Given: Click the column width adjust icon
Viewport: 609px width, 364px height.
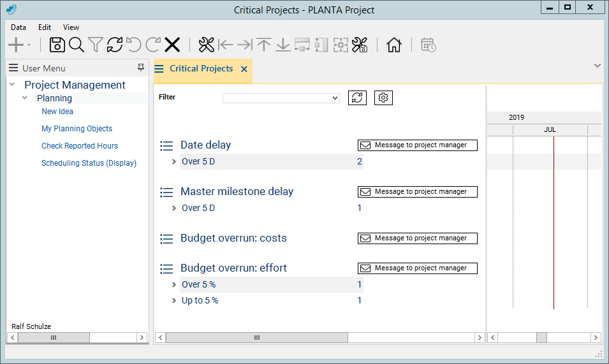Looking at the screenshot, I should pyautogui.click(x=321, y=45).
